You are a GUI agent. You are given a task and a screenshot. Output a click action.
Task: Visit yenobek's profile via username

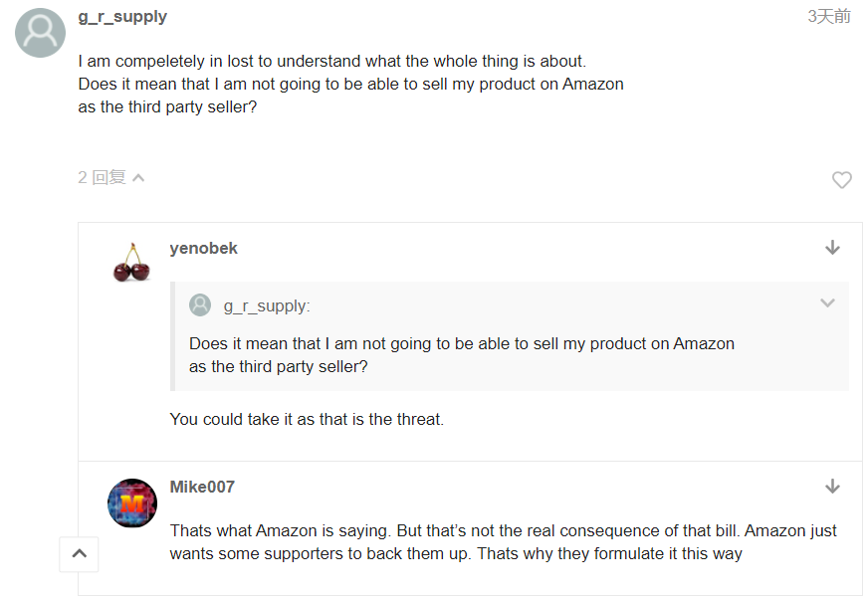(203, 248)
